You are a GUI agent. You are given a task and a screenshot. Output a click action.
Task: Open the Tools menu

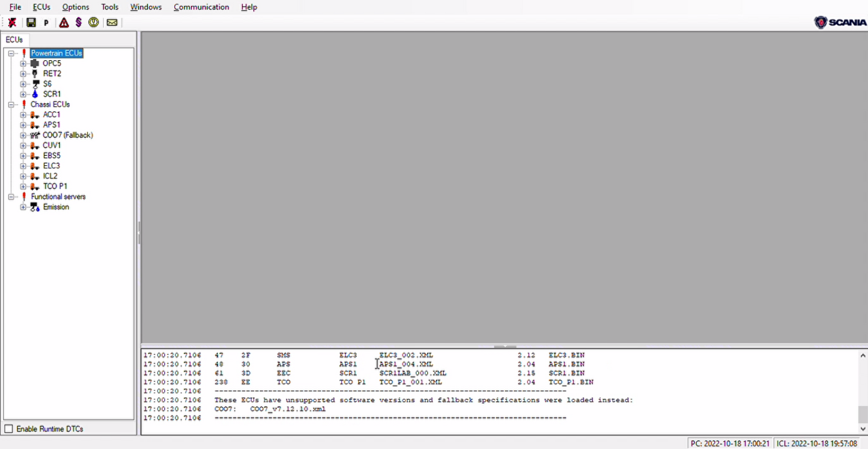[x=109, y=7]
